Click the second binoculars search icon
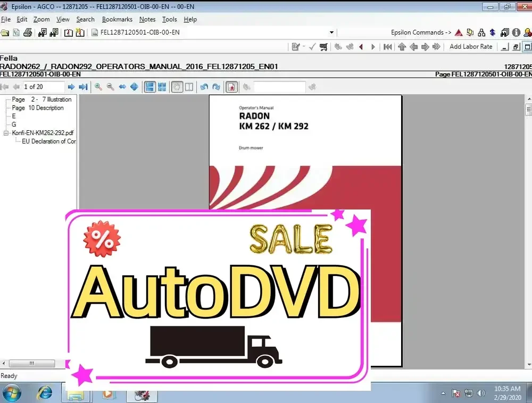532x403 pixels. point(54,32)
